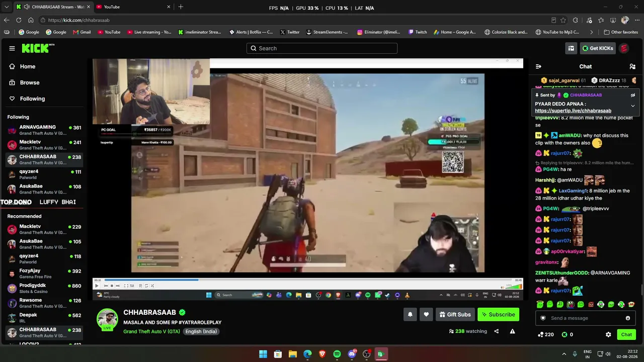Click the panel icon left of Get KICKs
The image size is (644, 362).
point(571,48)
